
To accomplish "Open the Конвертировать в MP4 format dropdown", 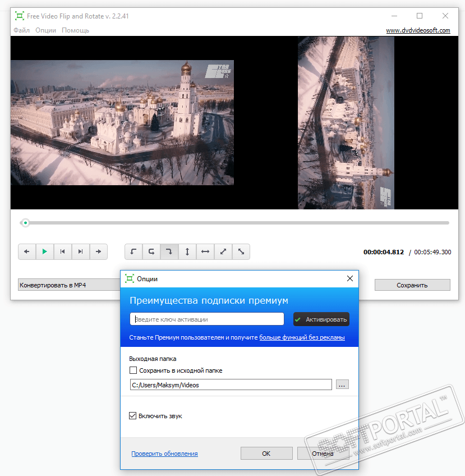I will (69, 285).
